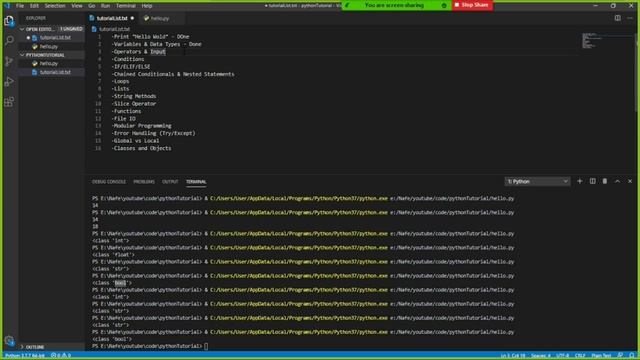Click line "-String Methods" in editor

point(134,96)
